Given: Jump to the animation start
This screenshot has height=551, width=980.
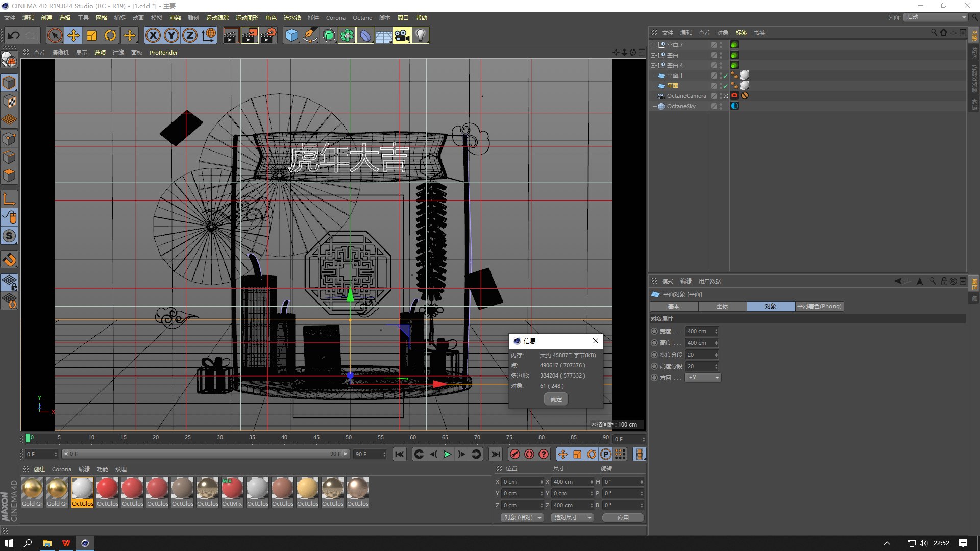Looking at the screenshot, I should [400, 454].
